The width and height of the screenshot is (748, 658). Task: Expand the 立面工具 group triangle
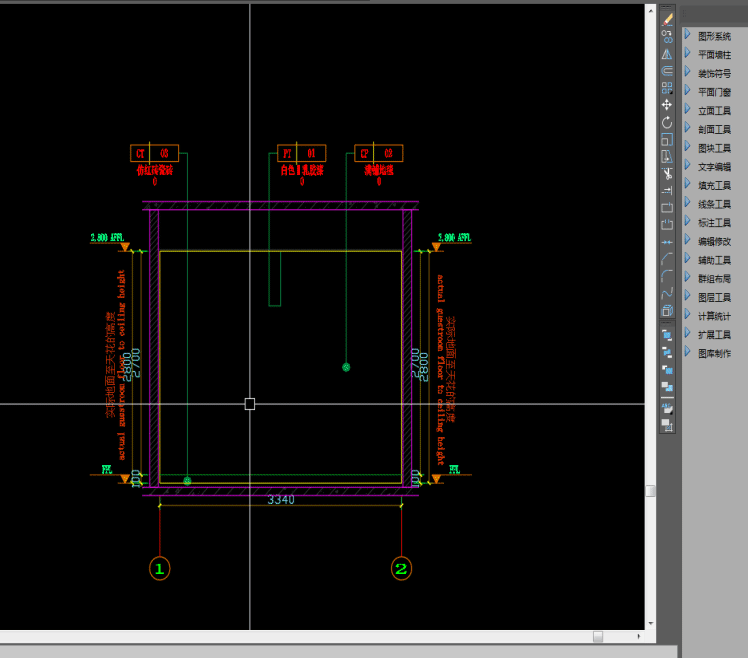click(687, 108)
